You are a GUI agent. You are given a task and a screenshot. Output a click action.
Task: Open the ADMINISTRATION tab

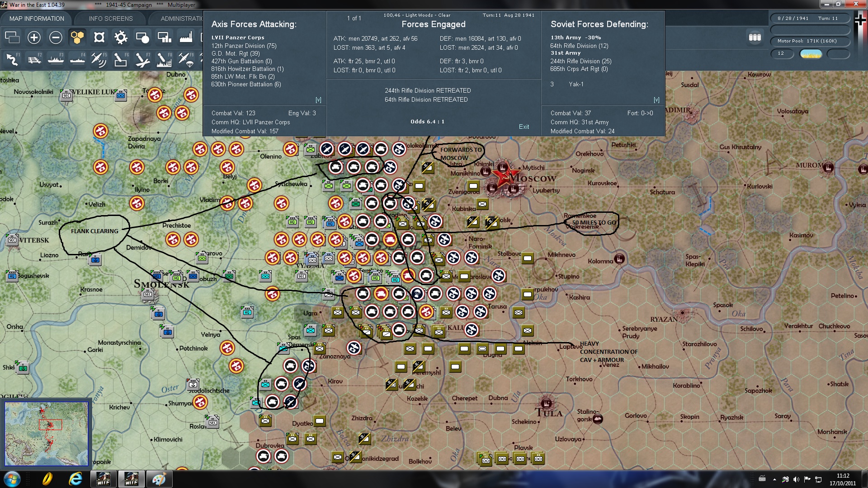pos(182,19)
